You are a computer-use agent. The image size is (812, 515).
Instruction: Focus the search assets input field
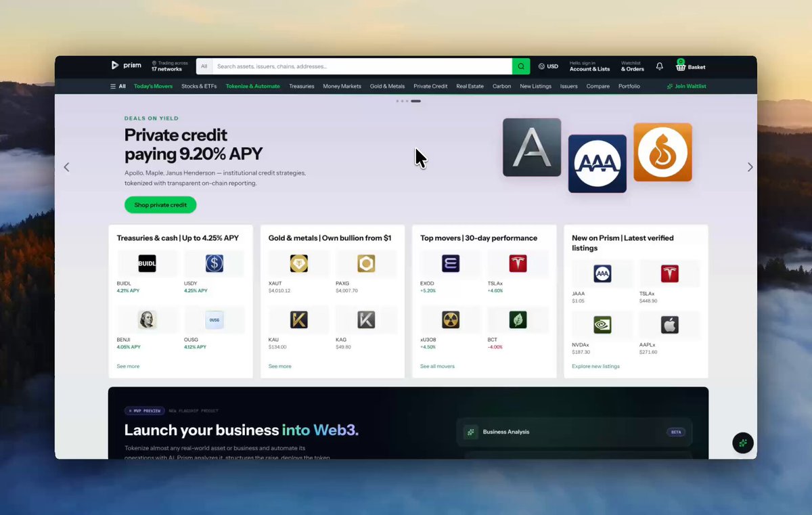(x=362, y=66)
